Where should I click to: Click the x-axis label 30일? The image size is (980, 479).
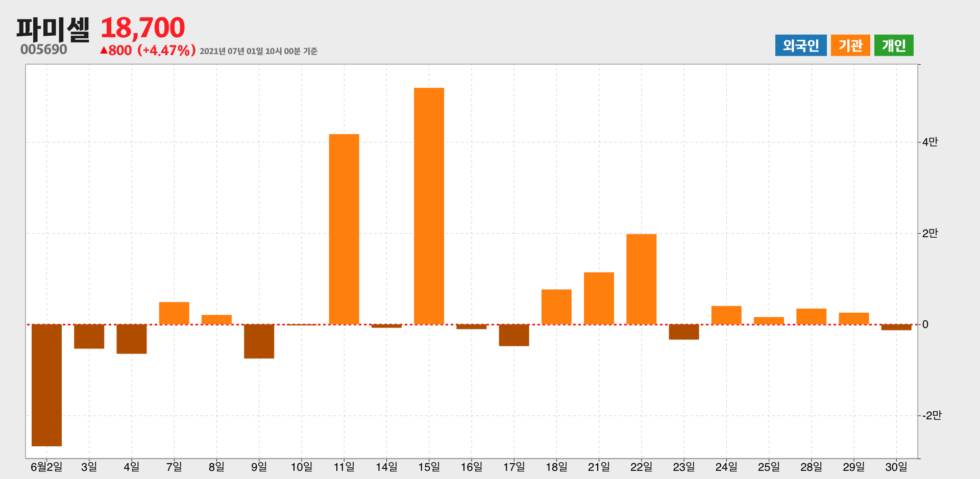pyautogui.click(x=896, y=467)
